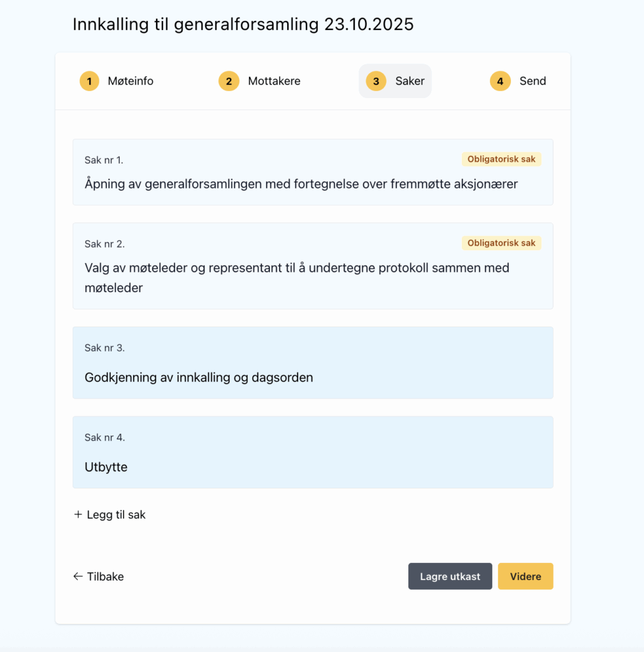Select the step 3 number badge
644x652 pixels.
point(376,81)
